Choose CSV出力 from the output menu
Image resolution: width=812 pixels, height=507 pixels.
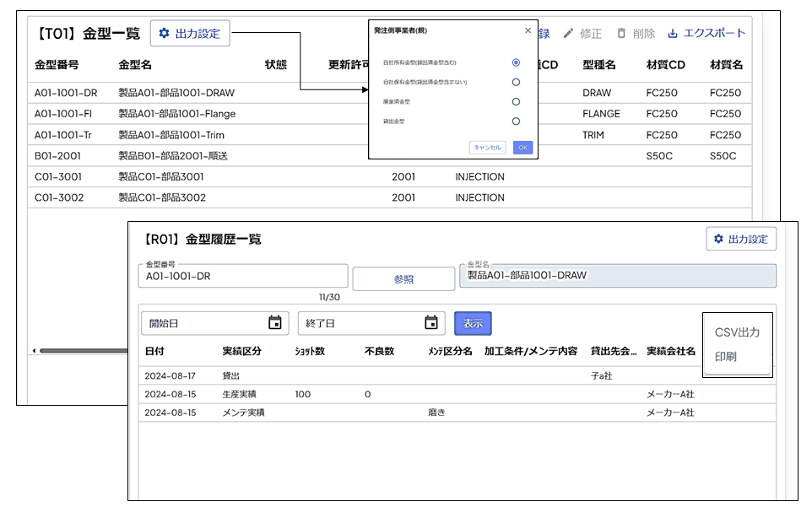[x=737, y=332]
